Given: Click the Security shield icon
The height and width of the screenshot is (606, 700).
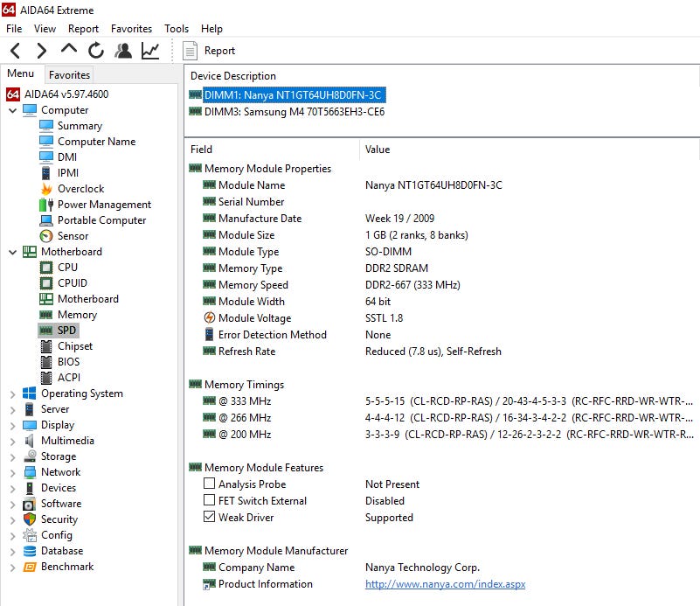Looking at the screenshot, I should pyautogui.click(x=30, y=519).
